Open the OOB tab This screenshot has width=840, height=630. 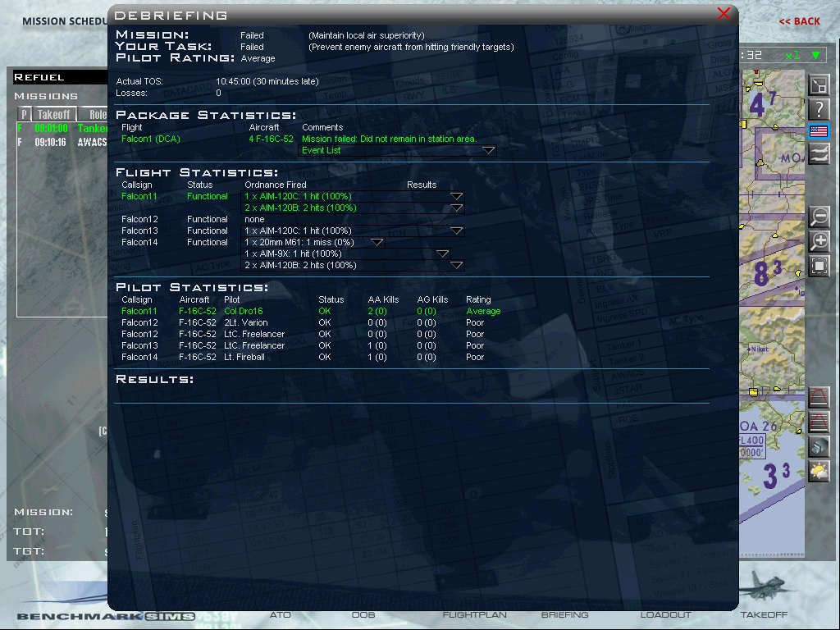coord(363,614)
